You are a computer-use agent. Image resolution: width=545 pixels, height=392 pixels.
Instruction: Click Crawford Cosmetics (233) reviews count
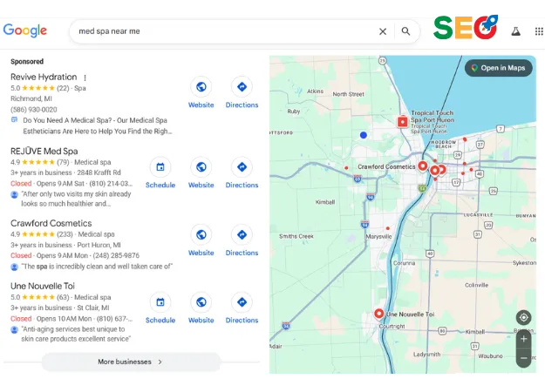tap(65, 234)
